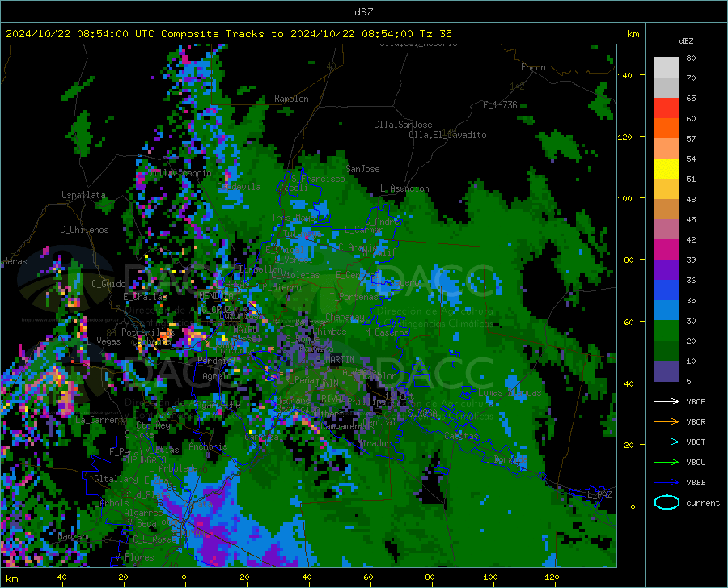The image size is (728, 588).
Task: Click the cyan 'current' ellipse icon
Action: coord(667,502)
